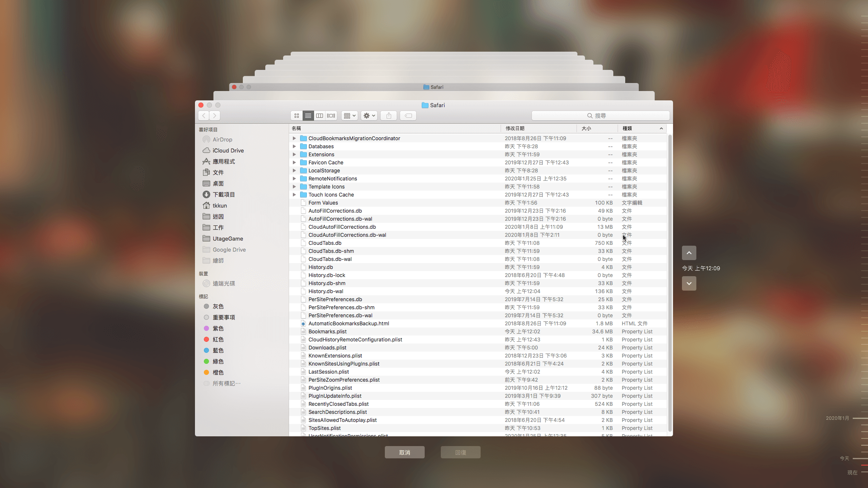Viewport: 868px width, 488px height.
Task: Select the Bookmarks.plist file
Action: (478, 332)
